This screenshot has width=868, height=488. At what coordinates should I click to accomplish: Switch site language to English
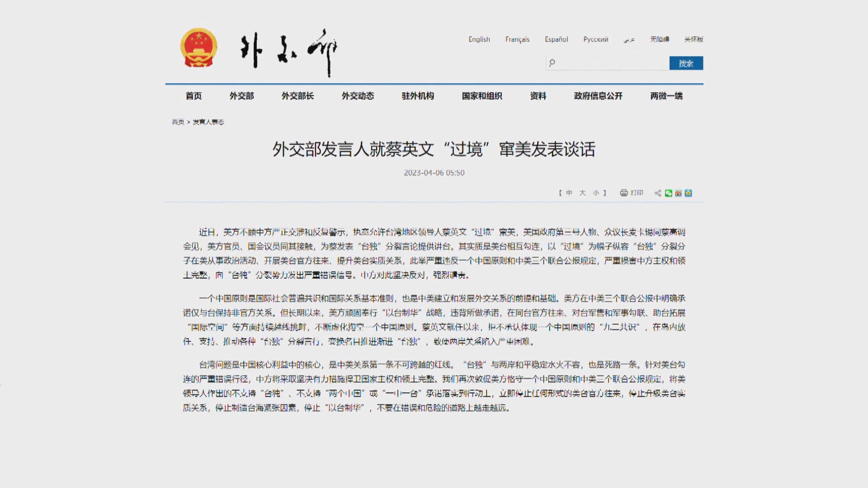479,39
